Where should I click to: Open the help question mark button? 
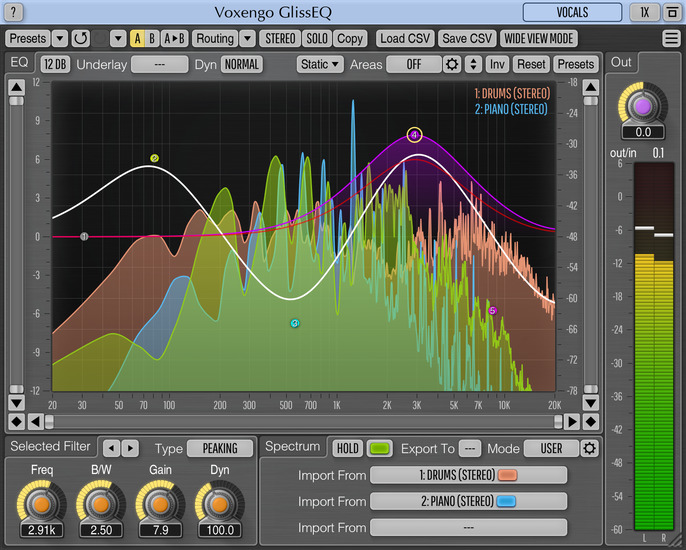click(14, 12)
